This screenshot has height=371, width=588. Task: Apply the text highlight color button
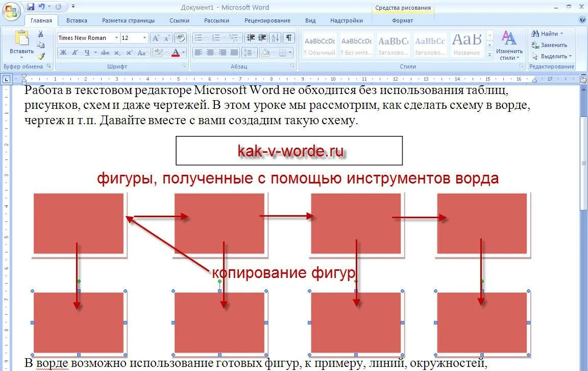coord(158,53)
